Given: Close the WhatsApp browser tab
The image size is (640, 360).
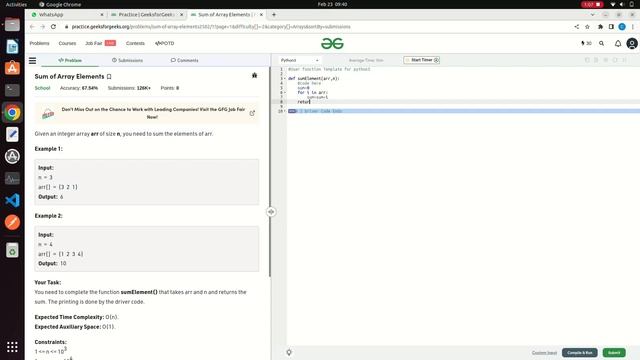Looking at the screenshot, I should [102, 15].
